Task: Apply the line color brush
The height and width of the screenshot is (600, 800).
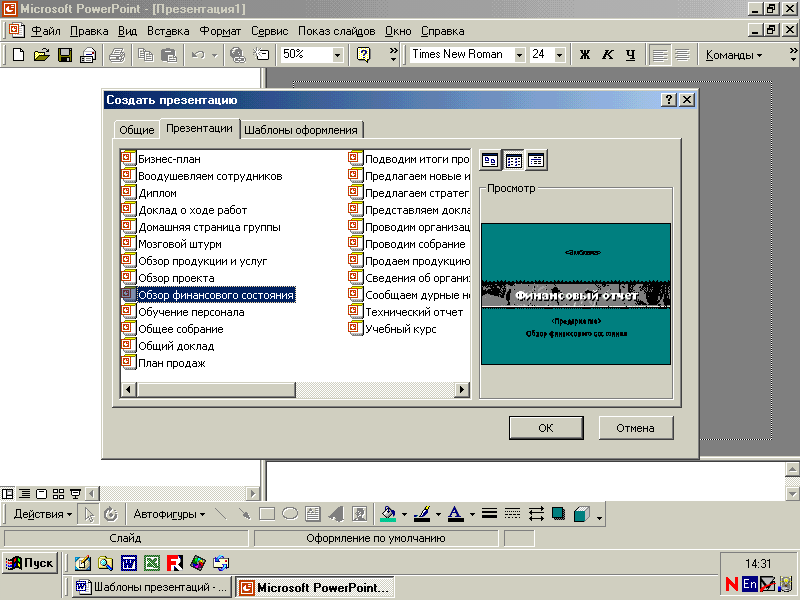Action: 422,514
